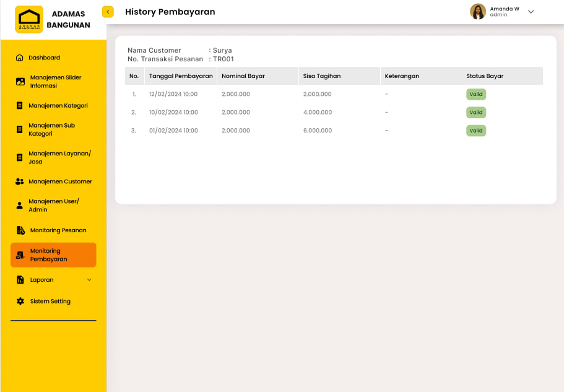
Task: Collapse sidebar with yellow chevron button
Action: [x=108, y=12]
